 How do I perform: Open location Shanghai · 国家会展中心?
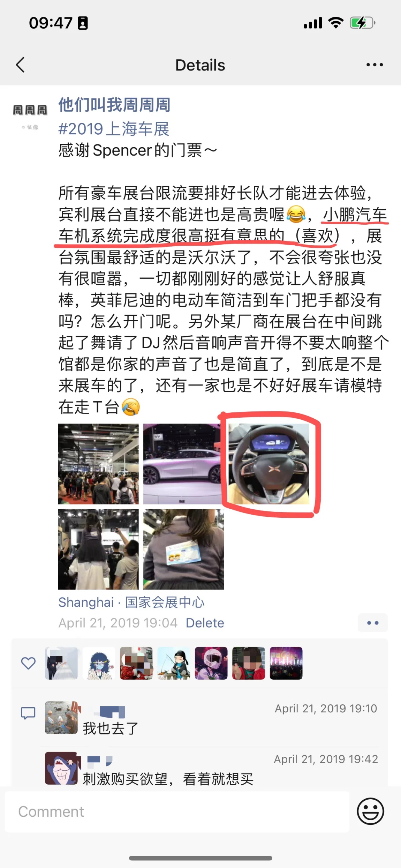click(x=131, y=602)
